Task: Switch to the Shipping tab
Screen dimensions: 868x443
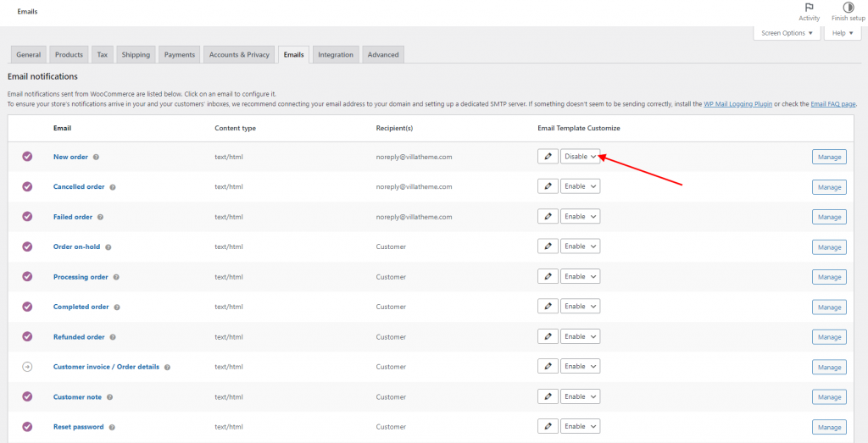Action: tap(136, 54)
